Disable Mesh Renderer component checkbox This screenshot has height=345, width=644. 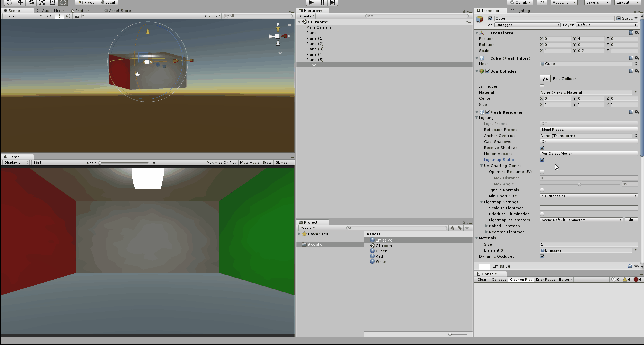click(487, 112)
